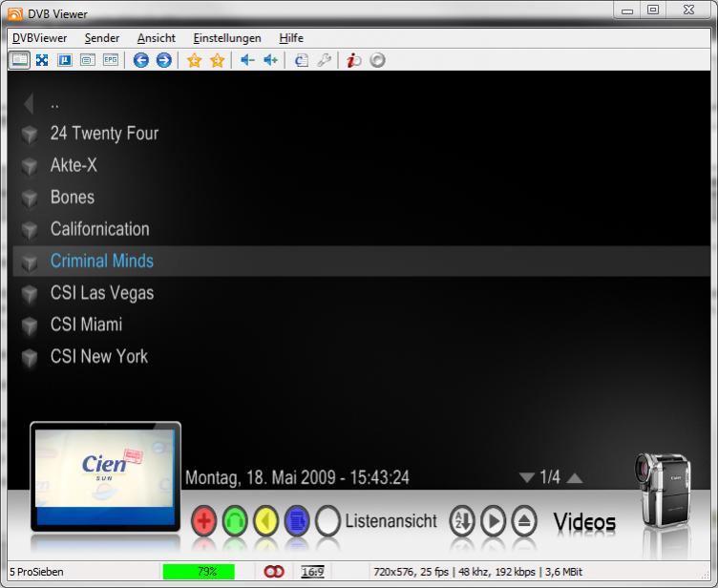Click the stereo audio mode icon in status bar
718x588 pixels.
coord(274,572)
